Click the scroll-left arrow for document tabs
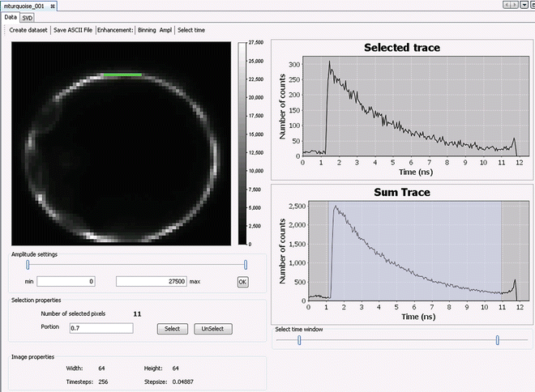The image size is (535, 392). tap(507, 6)
